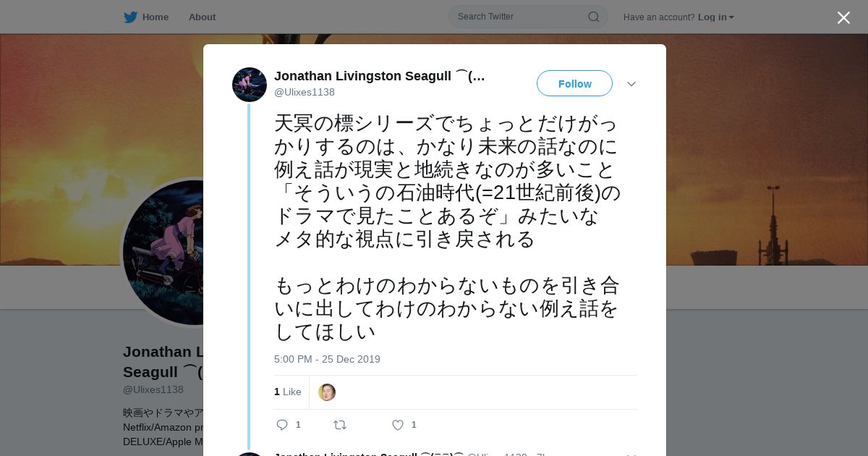Like the tweet with the heart icon

click(397, 425)
